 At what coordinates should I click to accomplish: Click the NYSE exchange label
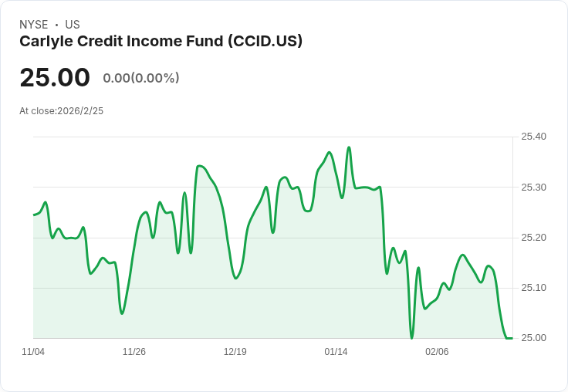[x=33, y=25]
